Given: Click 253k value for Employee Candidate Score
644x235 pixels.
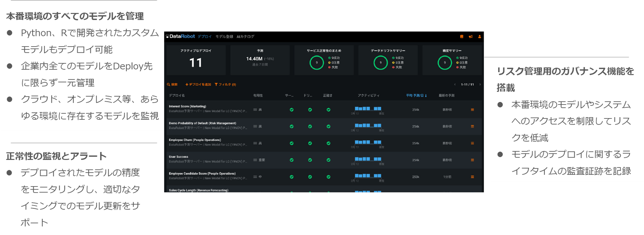Looking at the screenshot, I should (x=416, y=177).
